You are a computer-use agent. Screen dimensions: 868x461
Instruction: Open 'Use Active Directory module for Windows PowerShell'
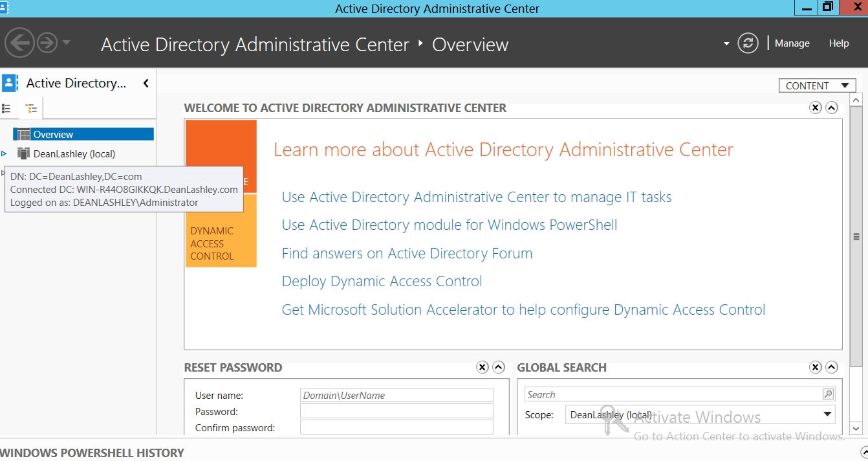pos(450,225)
